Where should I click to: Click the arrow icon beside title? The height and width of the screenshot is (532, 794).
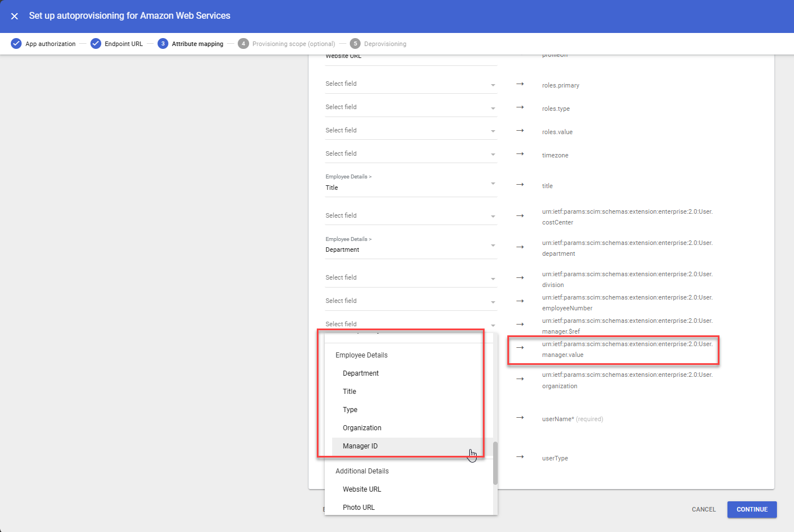tap(520, 185)
